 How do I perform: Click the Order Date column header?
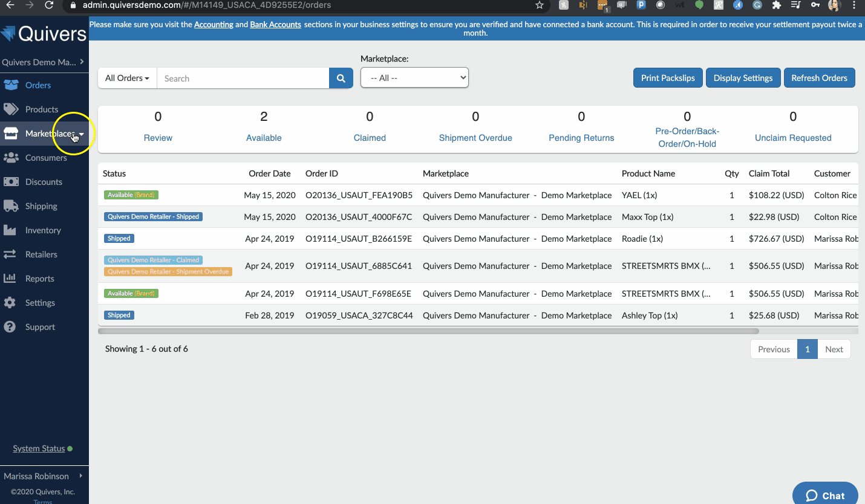click(x=270, y=173)
